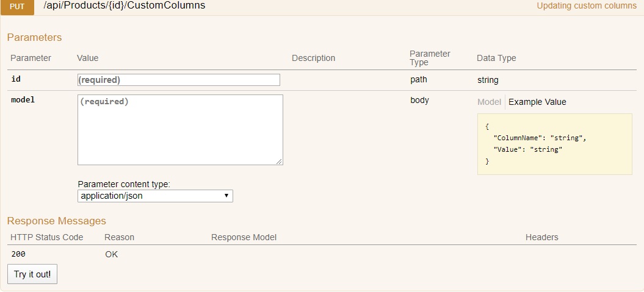Click the Response Messages heading
Viewport: 644px width, 292px height.
coord(57,221)
